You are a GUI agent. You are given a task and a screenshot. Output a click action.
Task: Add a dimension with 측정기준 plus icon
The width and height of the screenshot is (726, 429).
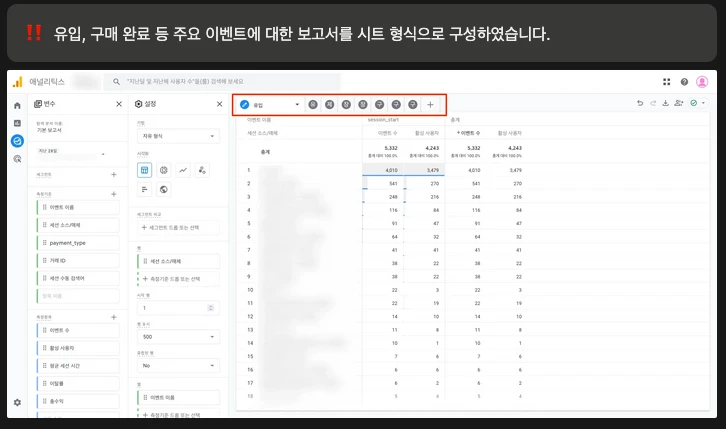tap(113, 194)
